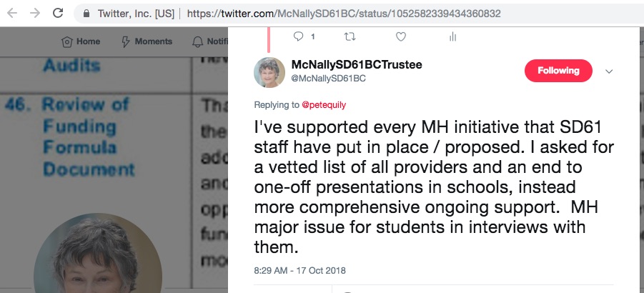Expand the tweet options chevron

[609, 71]
